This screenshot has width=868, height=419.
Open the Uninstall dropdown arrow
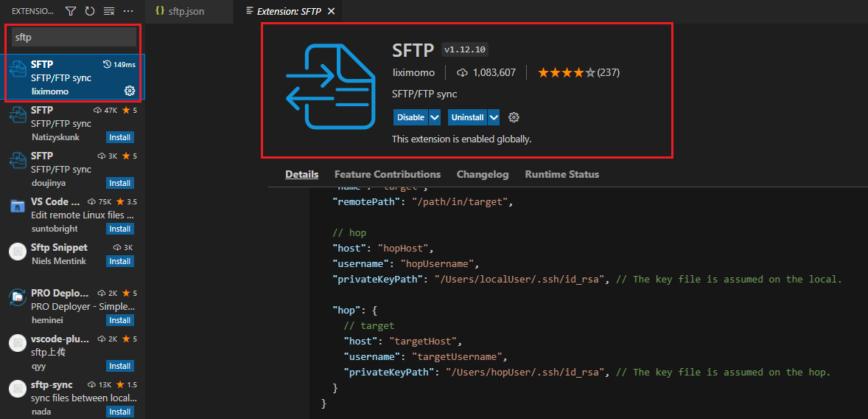point(494,117)
